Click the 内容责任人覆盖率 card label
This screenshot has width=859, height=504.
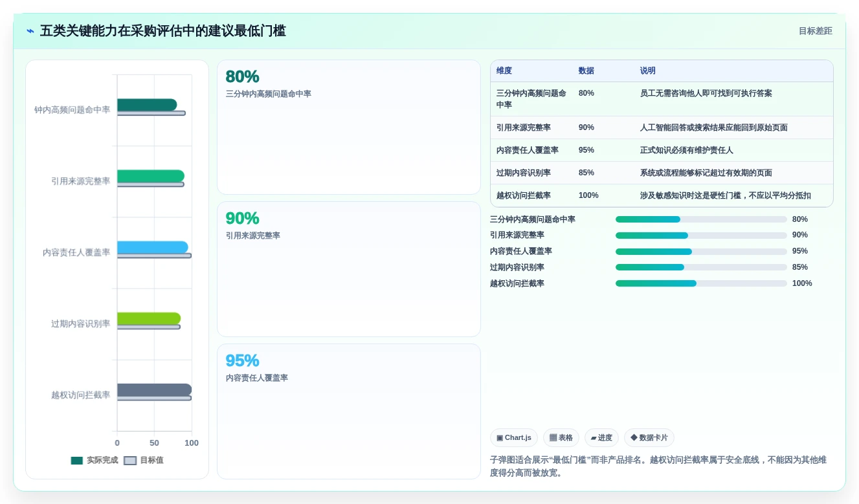click(257, 378)
